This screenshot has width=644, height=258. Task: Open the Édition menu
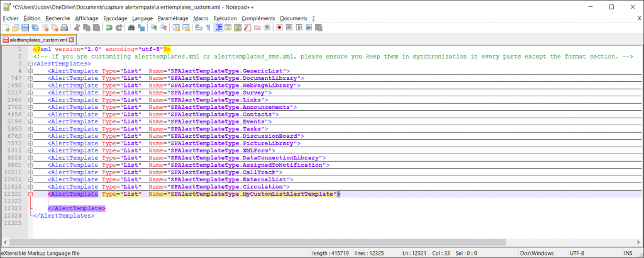click(x=32, y=18)
